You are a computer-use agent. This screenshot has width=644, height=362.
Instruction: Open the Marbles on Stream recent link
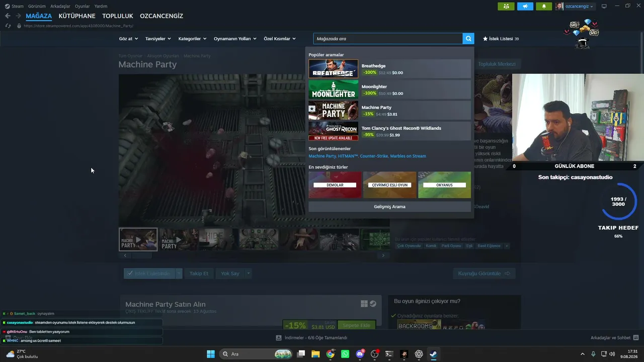point(408,156)
